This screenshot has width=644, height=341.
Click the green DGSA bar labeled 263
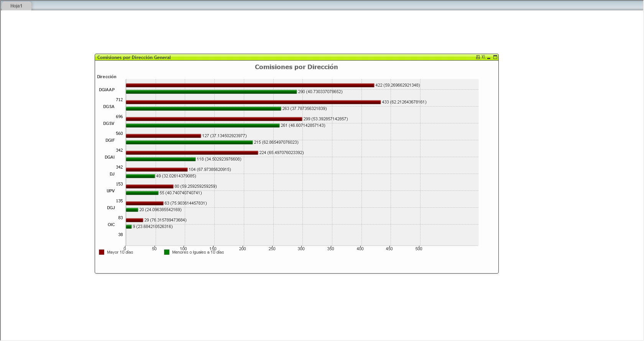click(204, 108)
